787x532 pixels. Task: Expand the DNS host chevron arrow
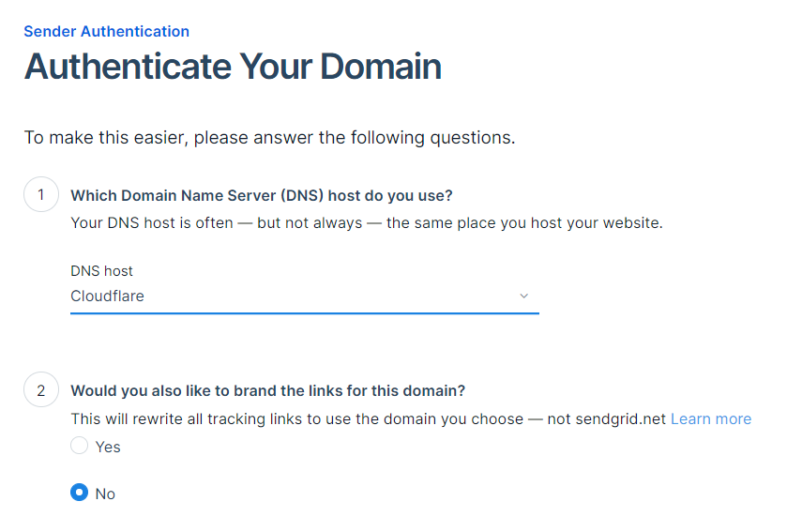(x=523, y=296)
